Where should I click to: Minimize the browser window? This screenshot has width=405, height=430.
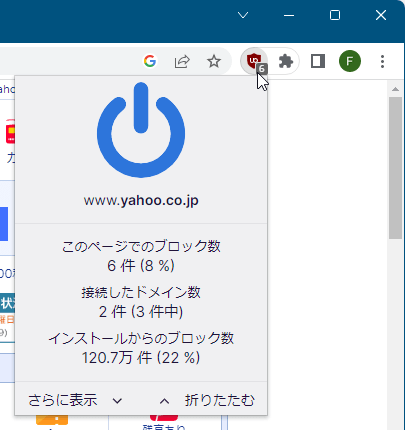click(x=289, y=15)
